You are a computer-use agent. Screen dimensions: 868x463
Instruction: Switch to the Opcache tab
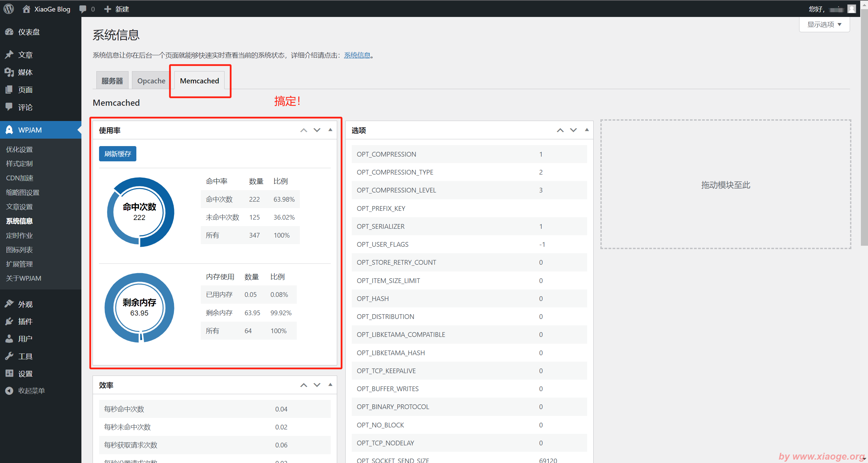coord(151,81)
